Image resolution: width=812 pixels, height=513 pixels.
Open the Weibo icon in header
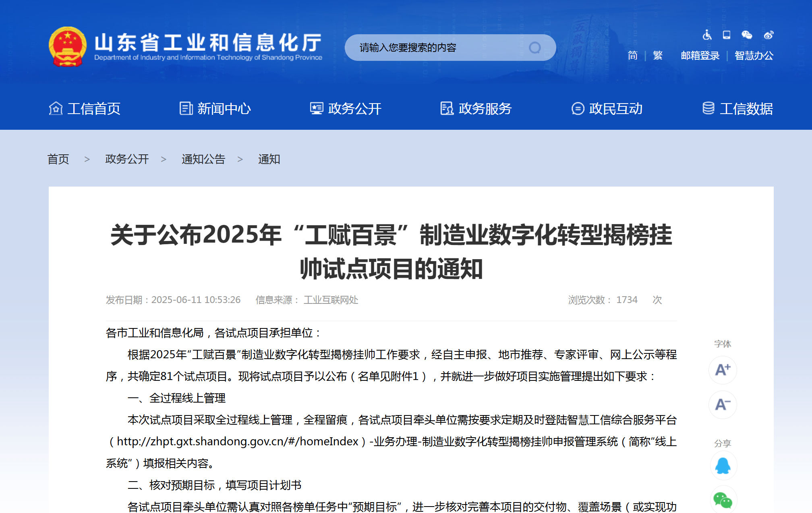click(x=768, y=35)
